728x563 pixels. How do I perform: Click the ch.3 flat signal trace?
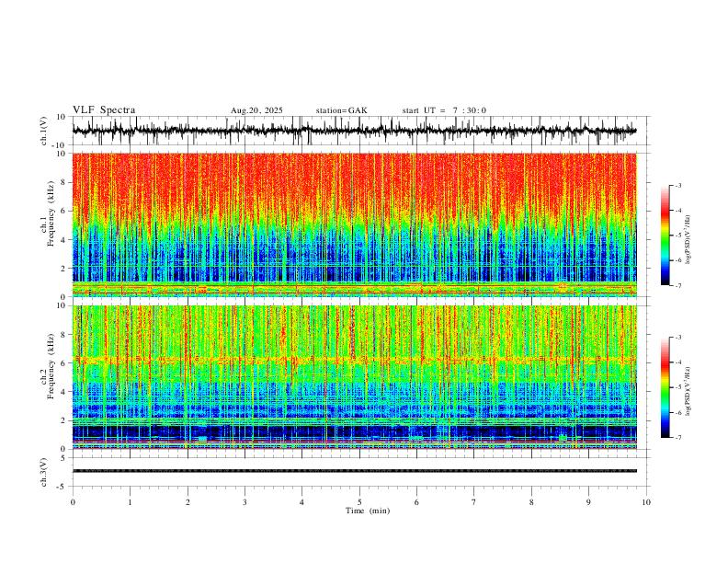pyautogui.click(x=354, y=471)
